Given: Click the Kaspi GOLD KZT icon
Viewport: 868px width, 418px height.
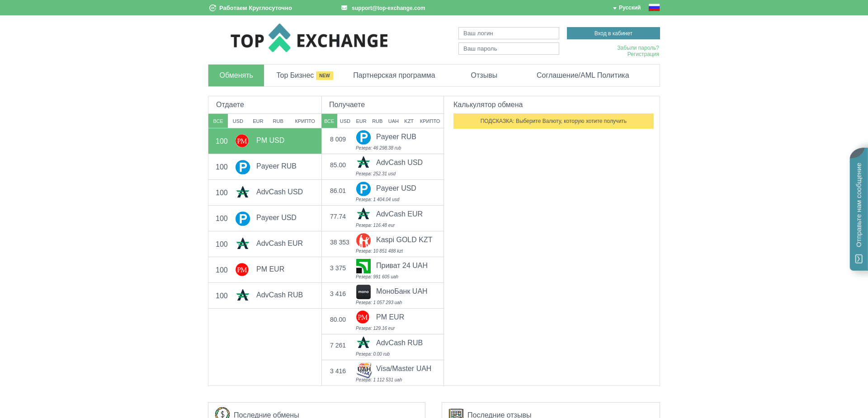Looking at the screenshot, I should point(363,240).
